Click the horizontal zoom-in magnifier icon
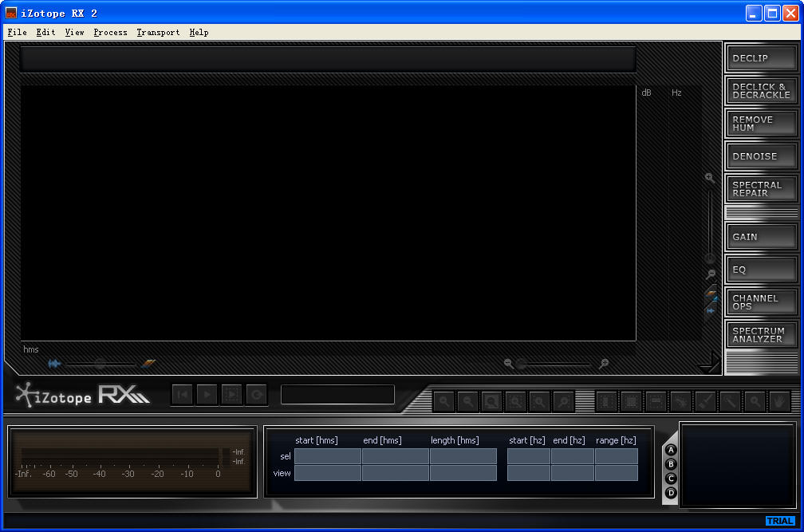This screenshot has height=532, width=804. (x=604, y=364)
